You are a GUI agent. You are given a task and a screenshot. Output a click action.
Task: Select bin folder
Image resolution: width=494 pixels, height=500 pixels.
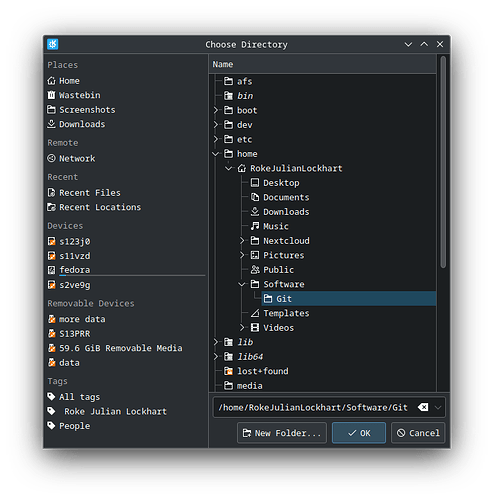coord(239,96)
